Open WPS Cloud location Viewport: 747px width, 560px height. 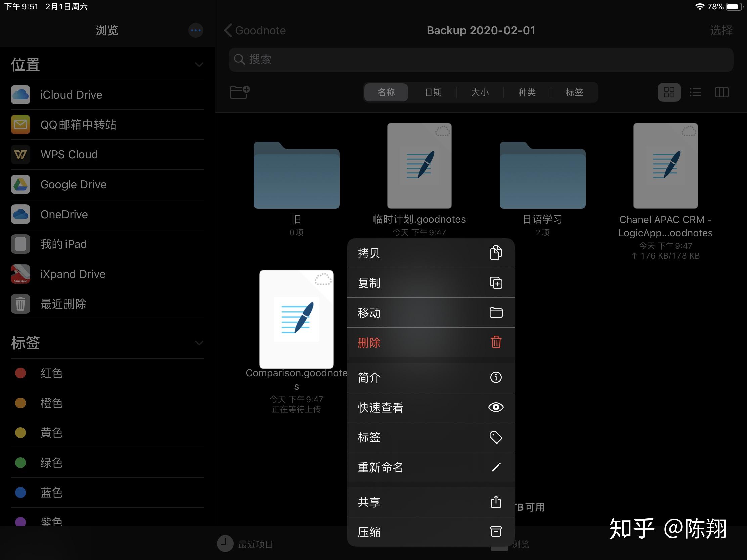point(69,154)
